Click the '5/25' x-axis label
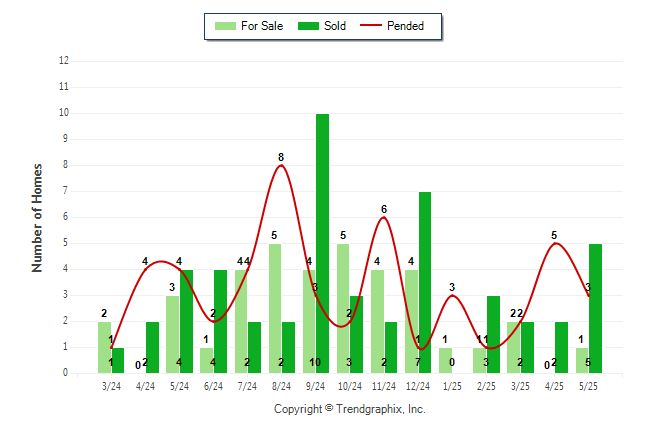The height and width of the screenshot is (434, 646). (x=588, y=386)
